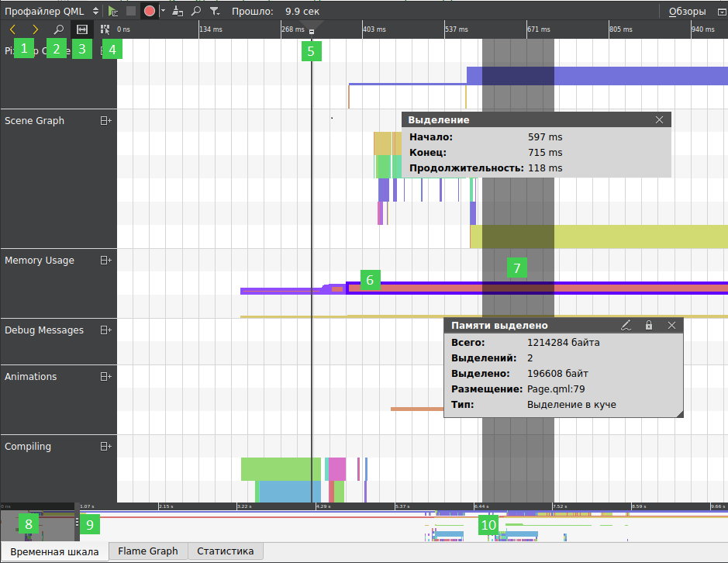Open the record button dropdown arrow
This screenshot has height=563, width=728.
163,11
